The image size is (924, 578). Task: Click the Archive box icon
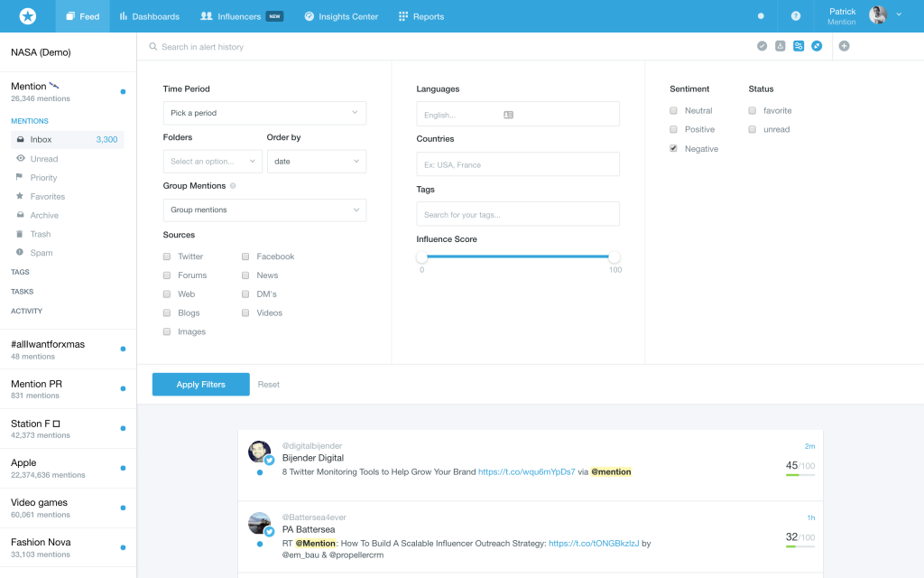[x=21, y=215]
